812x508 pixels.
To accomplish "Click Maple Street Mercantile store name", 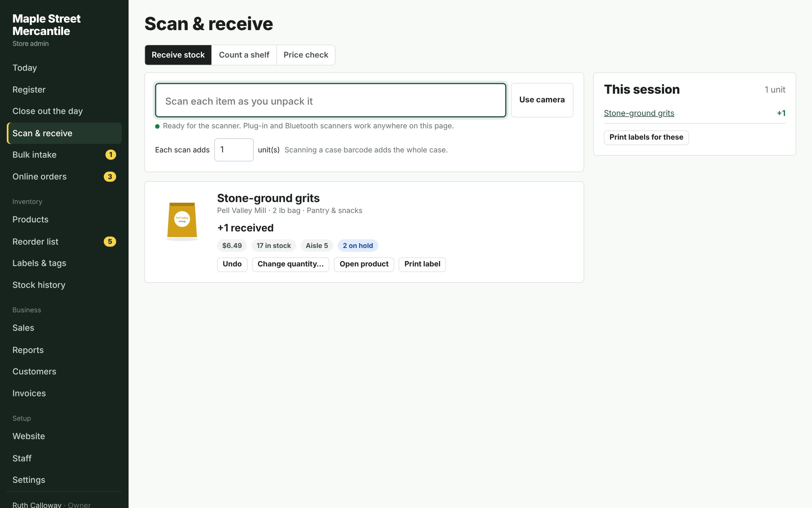I will (x=46, y=25).
